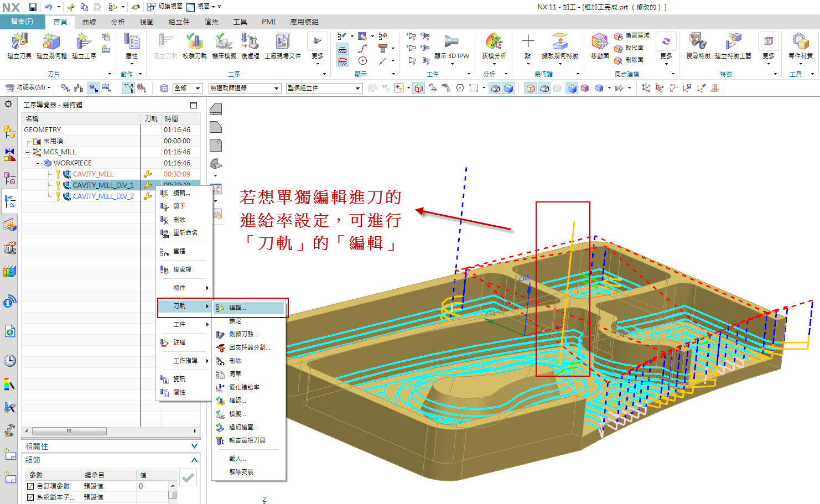Image resolution: width=820 pixels, height=504 pixels.
Task: Open the 檔案(F) file menu button
Action: click(22, 22)
